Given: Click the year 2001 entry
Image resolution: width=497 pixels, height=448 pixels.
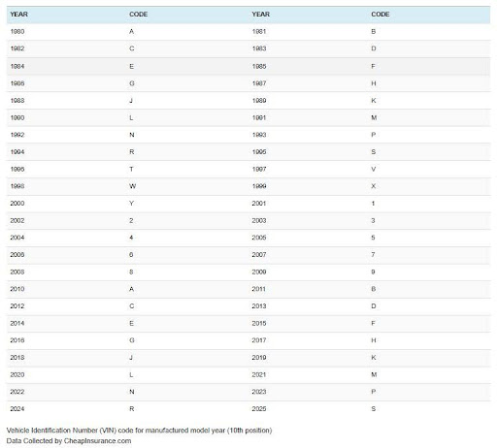Looking at the screenshot, I should click(259, 204).
